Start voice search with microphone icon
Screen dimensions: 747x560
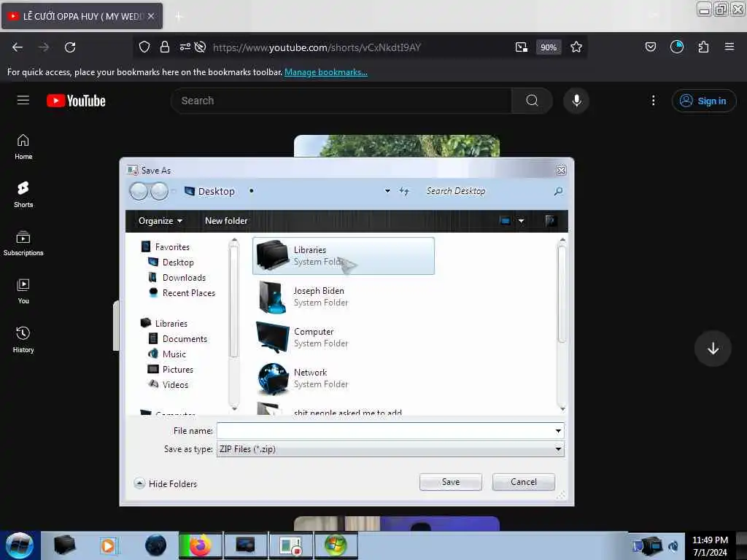(576, 101)
